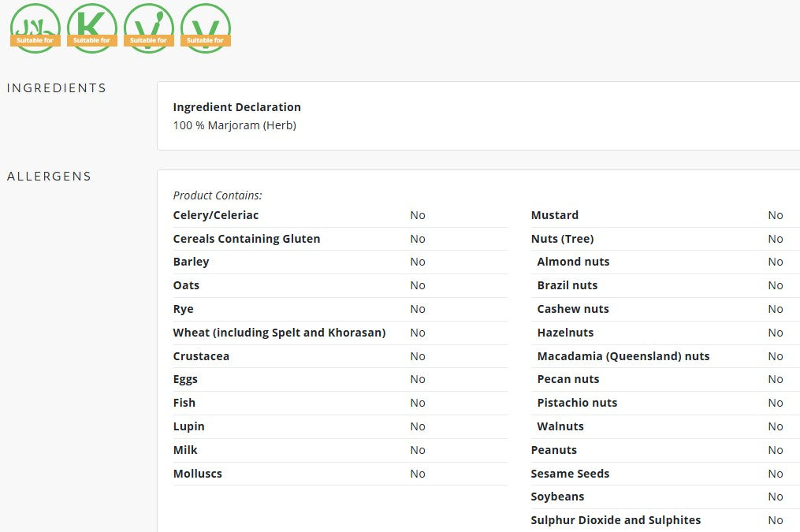Click the Wheat (including Spelt and Khorasan) label
The width and height of the screenshot is (800, 532).
click(279, 333)
